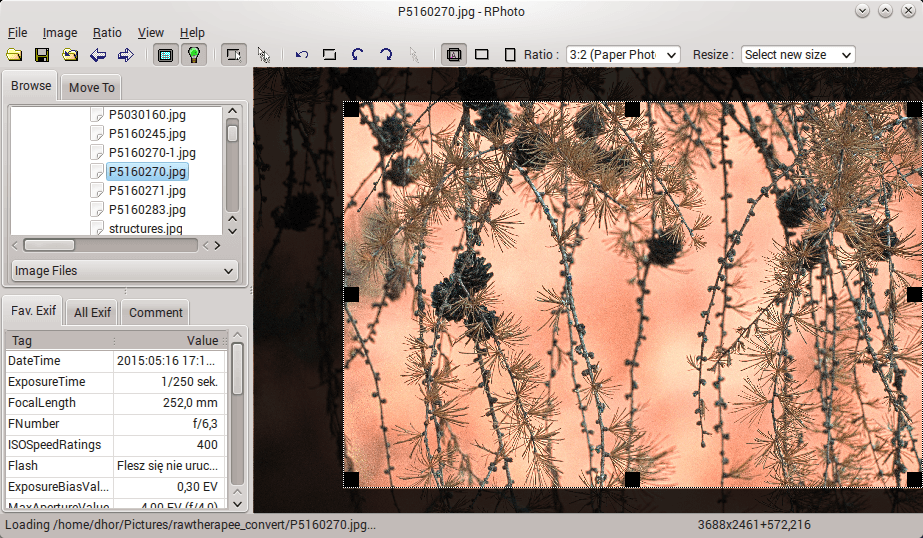Select file P5160271.jpg in list

tap(147, 191)
